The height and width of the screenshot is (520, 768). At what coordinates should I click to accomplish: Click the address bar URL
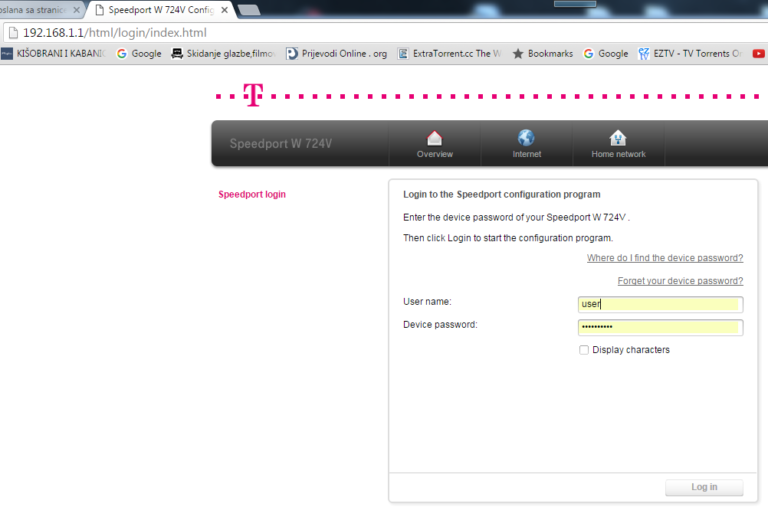[115, 33]
